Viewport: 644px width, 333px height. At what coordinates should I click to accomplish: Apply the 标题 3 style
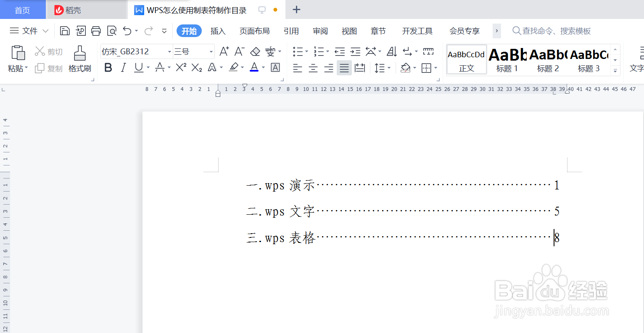pos(589,60)
